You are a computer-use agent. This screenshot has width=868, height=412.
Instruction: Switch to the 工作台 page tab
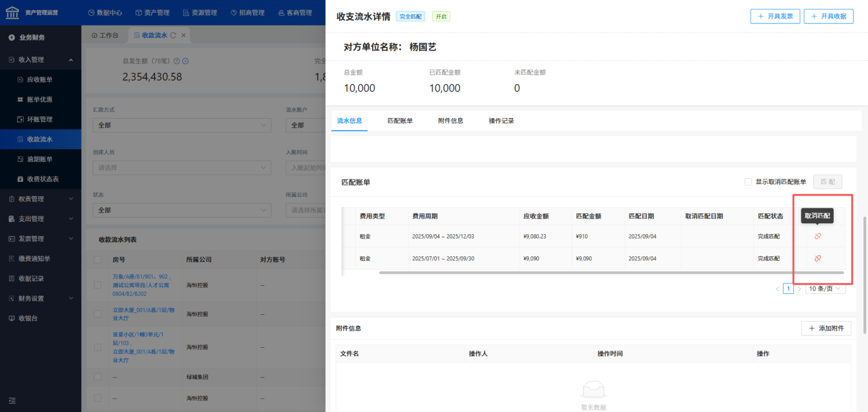tap(105, 35)
